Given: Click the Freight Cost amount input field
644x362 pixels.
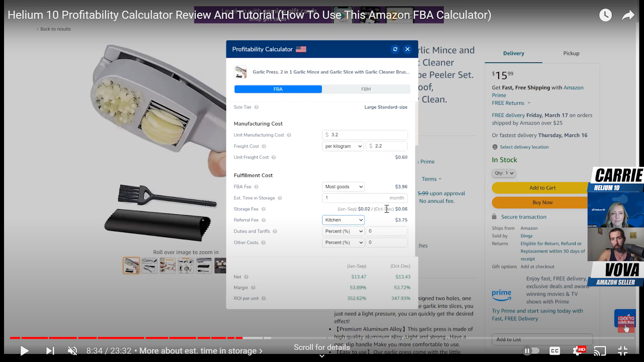Looking at the screenshot, I should tap(387, 146).
